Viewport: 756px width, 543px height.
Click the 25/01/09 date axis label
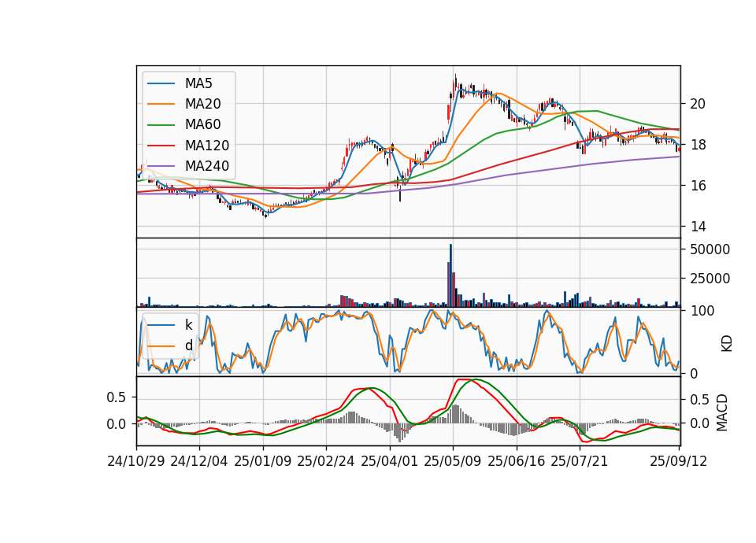pyautogui.click(x=263, y=461)
